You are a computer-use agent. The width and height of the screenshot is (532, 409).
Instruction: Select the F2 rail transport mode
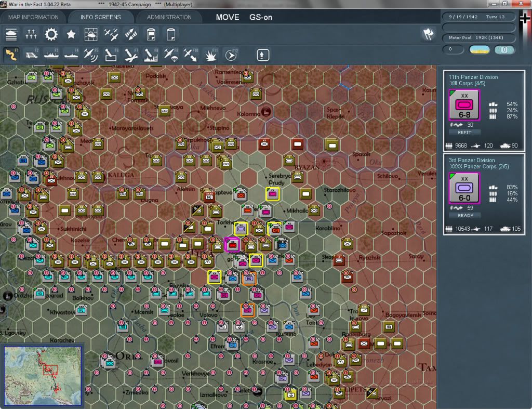coord(32,55)
